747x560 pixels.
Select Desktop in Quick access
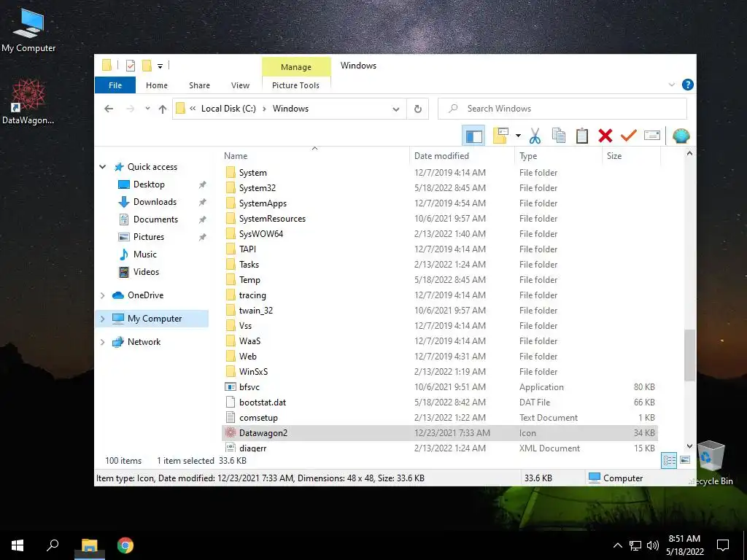coord(149,184)
